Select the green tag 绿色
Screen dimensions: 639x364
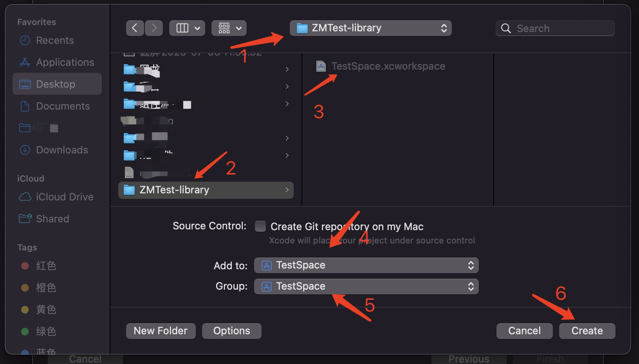(x=46, y=332)
